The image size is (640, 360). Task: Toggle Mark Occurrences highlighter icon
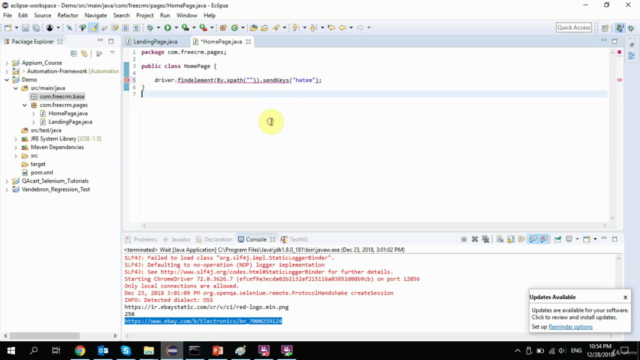(93, 28)
